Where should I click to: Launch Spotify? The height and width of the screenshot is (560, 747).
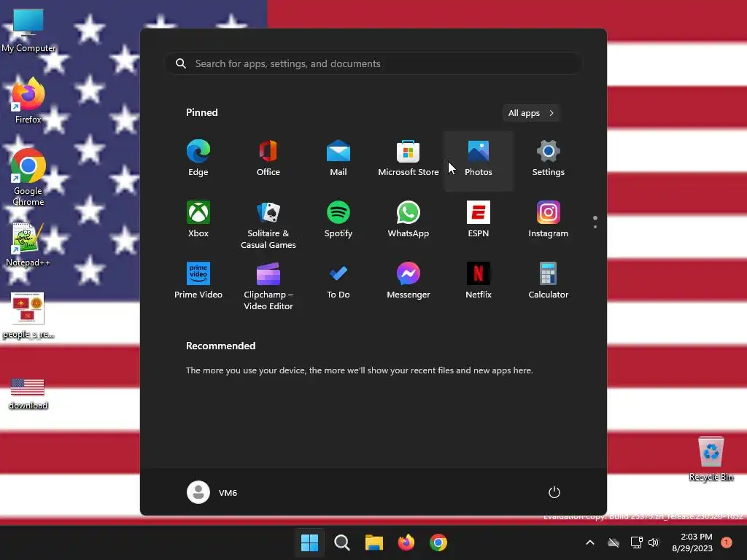coord(338,219)
